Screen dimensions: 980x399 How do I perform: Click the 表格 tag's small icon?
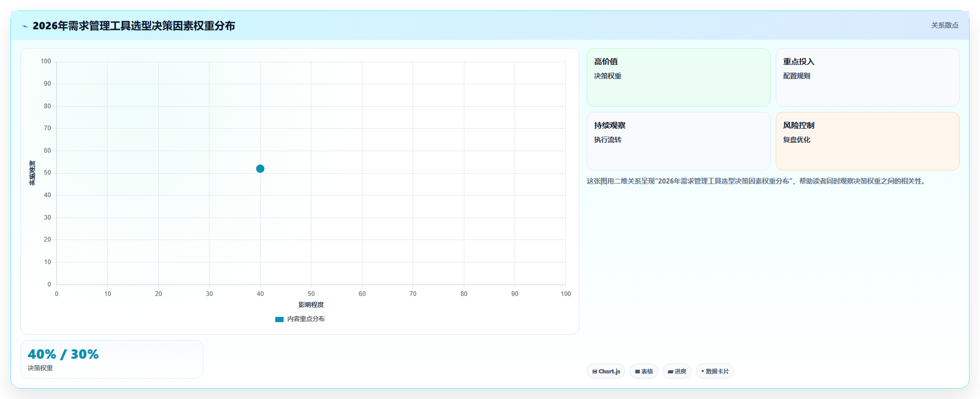tap(637, 372)
